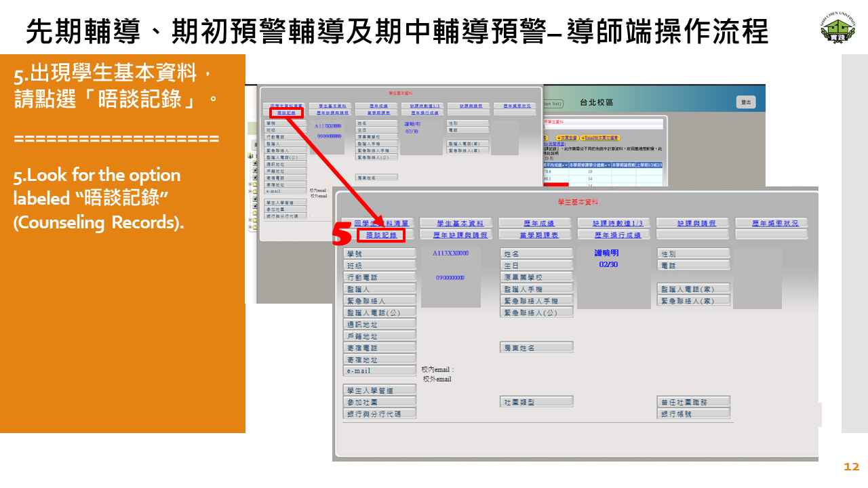Click 回學生資料清單 in the enlarged panel
Screen dimensions: 868x488
pos(380,223)
